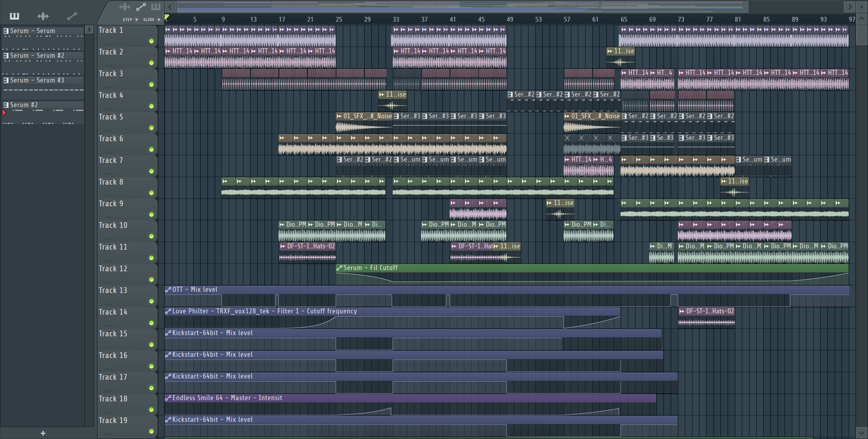Click the red current-pattern arrow beside Serum #2

(x=4, y=113)
